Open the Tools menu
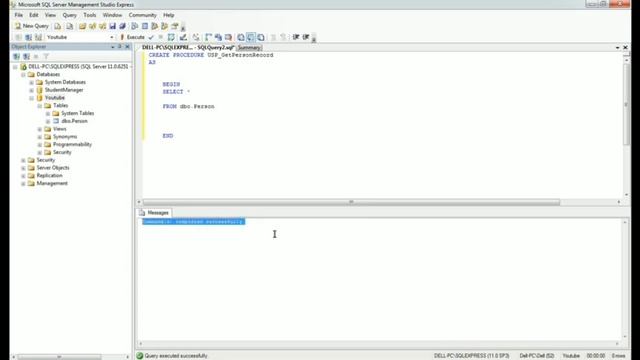 [90, 15]
